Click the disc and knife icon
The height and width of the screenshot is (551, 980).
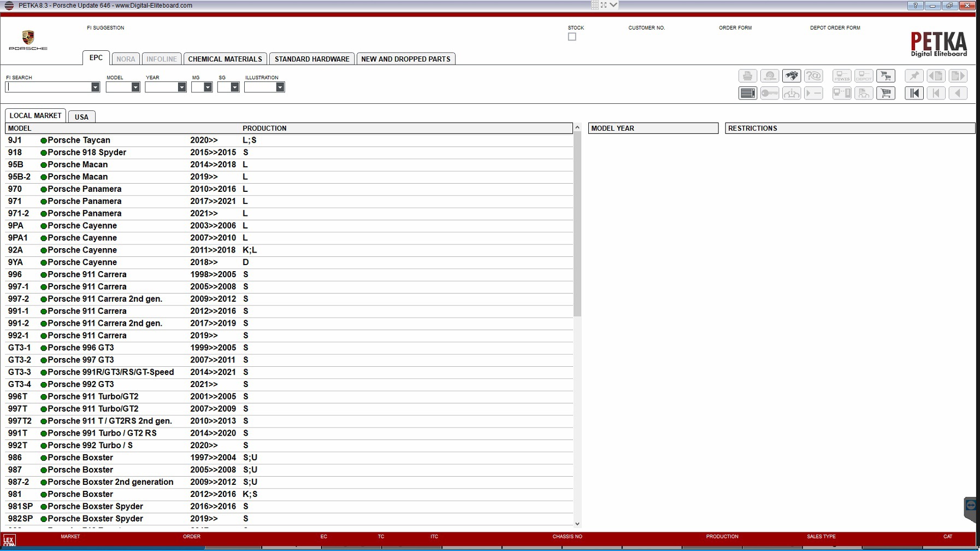pyautogui.click(x=770, y=76)
